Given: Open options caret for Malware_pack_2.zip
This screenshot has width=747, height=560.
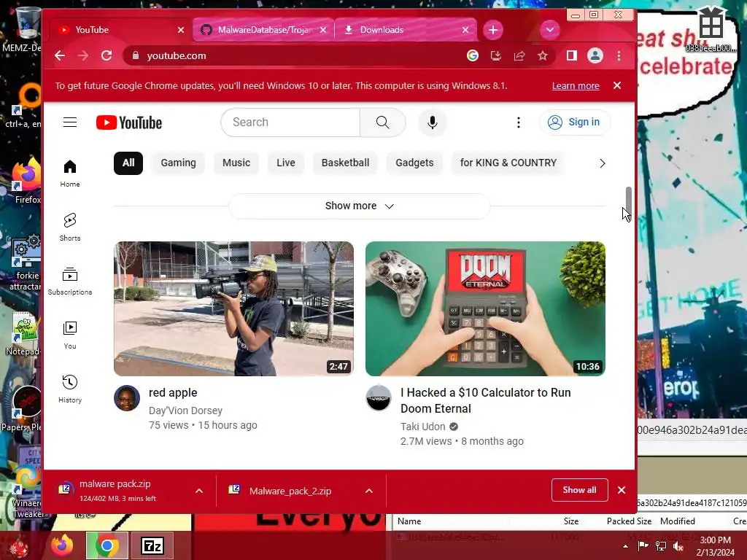Looking at the screenshot, I should [x=368, y=491].
